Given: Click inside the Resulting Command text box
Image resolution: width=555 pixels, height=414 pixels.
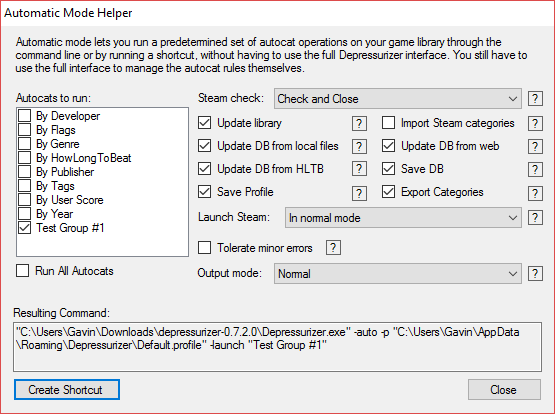Looking at the screenshot, I should coord(278,347).
